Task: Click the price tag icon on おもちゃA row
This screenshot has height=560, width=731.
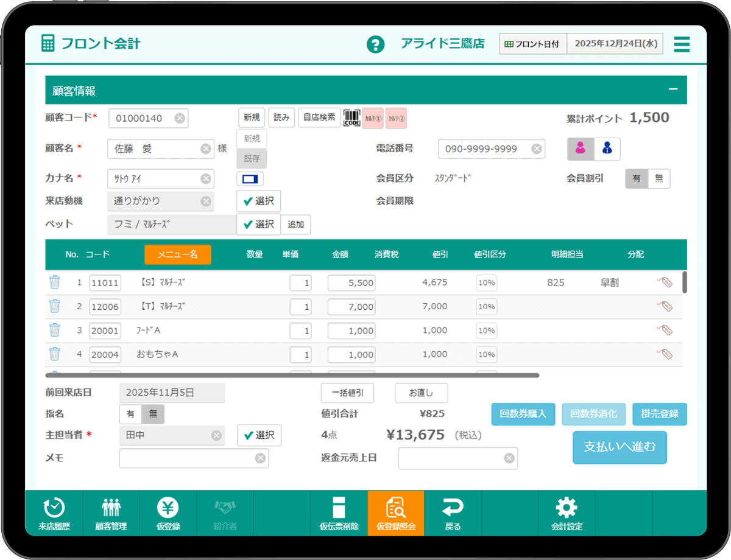Action: click(x=665, y=354)
